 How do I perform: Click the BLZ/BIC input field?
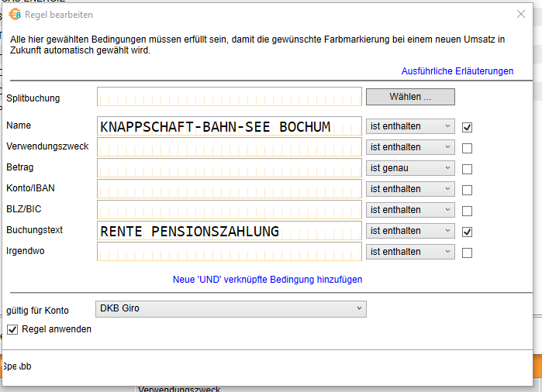[x=230, y=210]
